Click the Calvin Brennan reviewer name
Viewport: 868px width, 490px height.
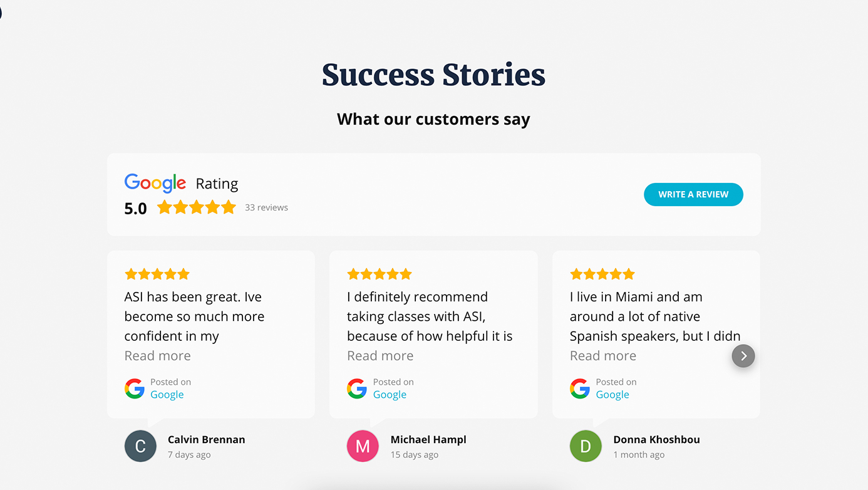[207, 440]
